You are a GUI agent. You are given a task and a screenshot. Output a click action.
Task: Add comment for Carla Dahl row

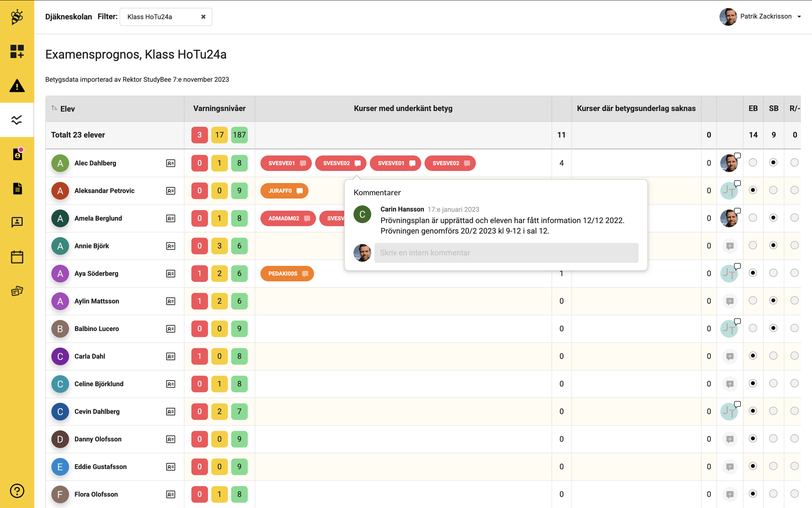(x=730, y=356)
